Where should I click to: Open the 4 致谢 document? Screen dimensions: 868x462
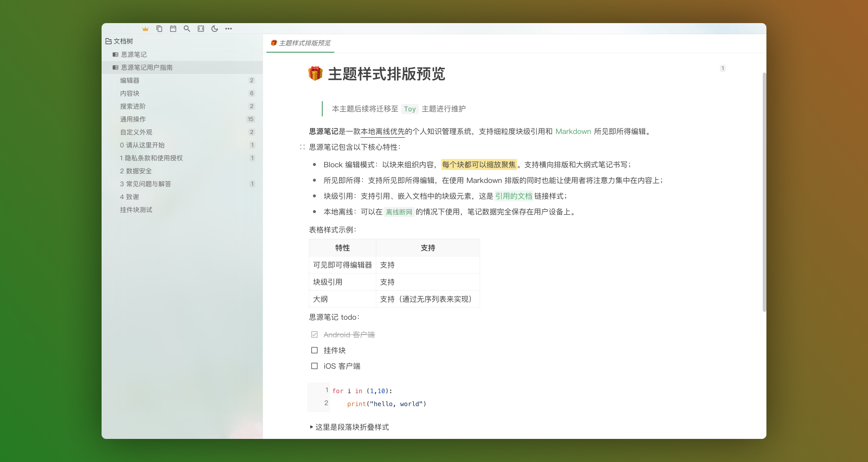click(x=182, y=197)
